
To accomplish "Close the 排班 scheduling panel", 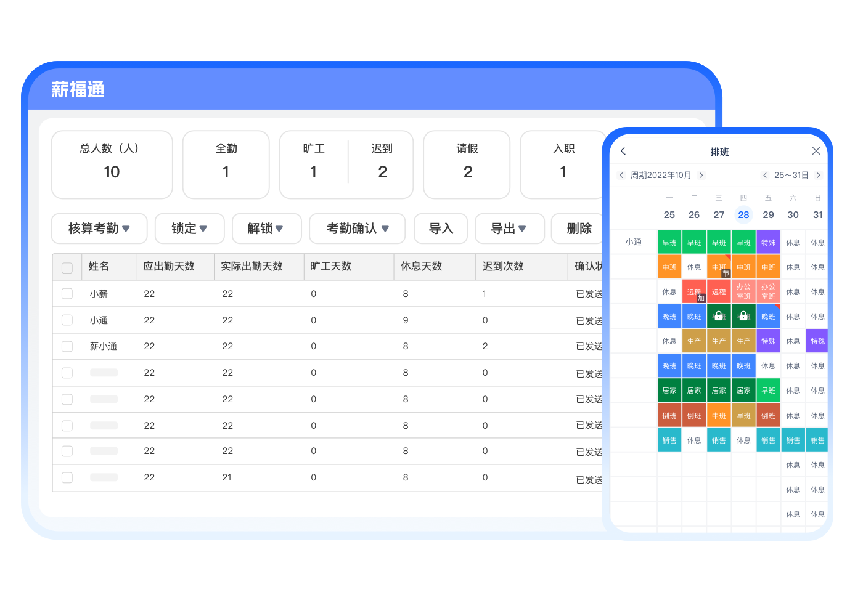I will pos(816,152).
